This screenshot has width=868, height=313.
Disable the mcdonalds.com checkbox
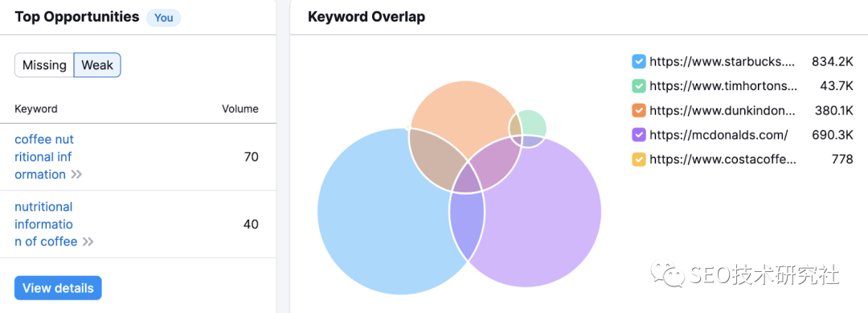click(639, 134)
